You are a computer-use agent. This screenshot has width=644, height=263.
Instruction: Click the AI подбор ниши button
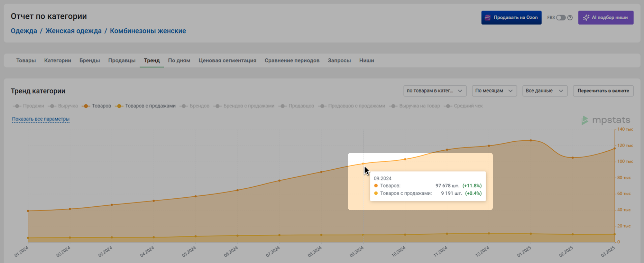(x=606, y=18)
